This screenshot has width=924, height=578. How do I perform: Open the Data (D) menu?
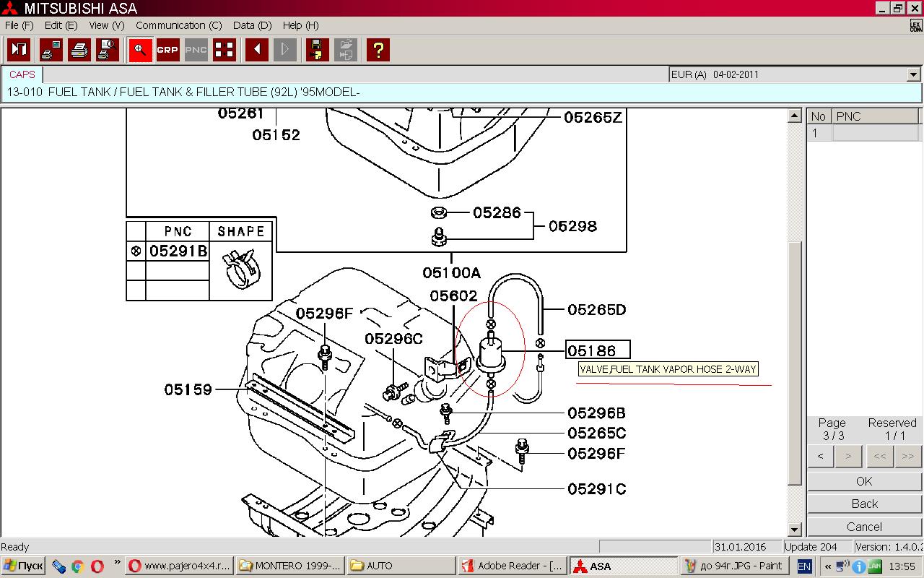coord(252,25)
